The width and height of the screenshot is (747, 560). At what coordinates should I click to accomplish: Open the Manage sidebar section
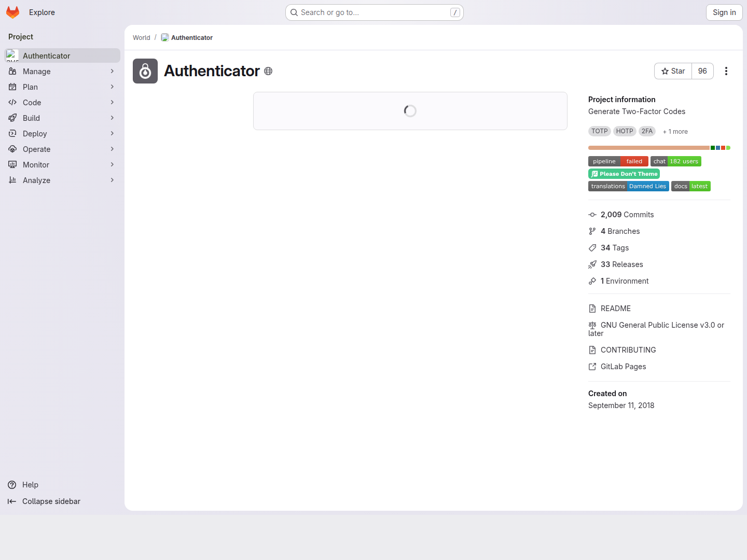tap(62, 71)
